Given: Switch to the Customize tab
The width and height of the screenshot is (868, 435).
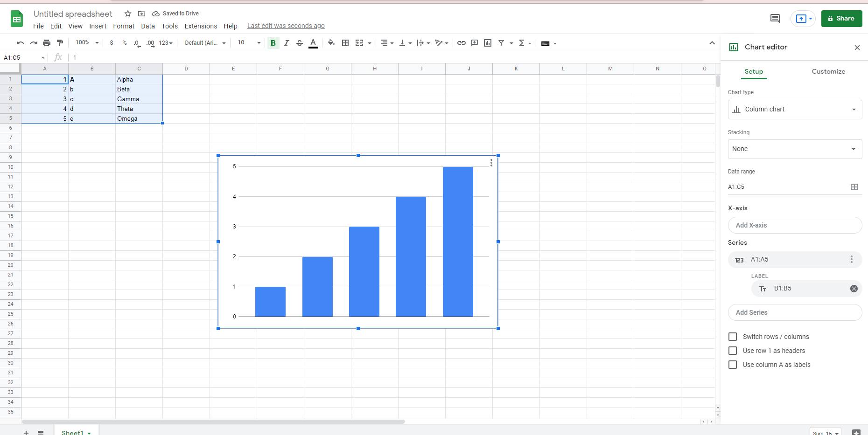Looking at the screenshot, I should coord(828,71).
